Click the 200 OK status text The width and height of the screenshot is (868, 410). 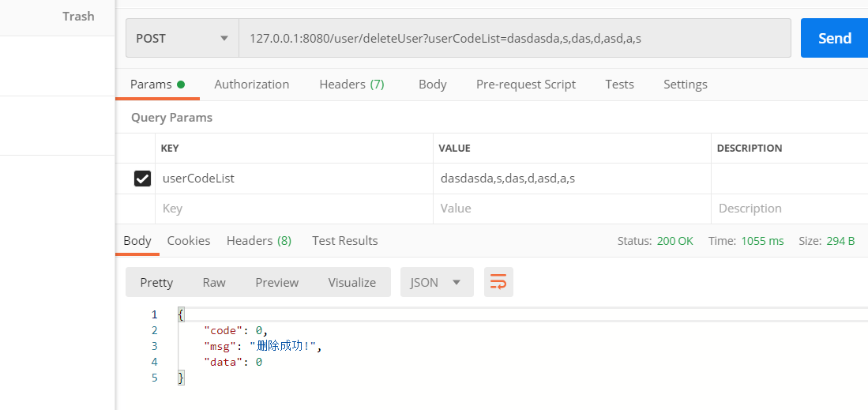pos(674,241)
